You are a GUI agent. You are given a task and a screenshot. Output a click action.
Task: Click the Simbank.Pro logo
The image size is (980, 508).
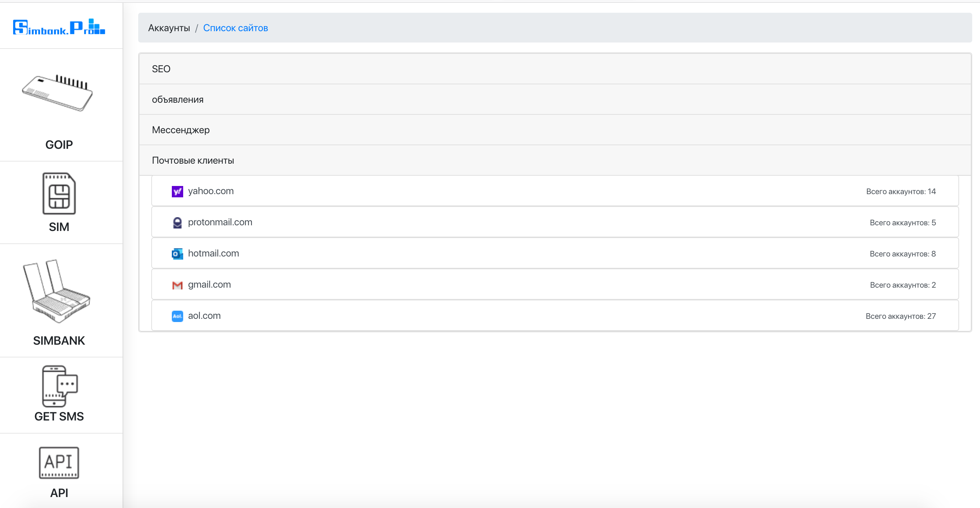59,27
